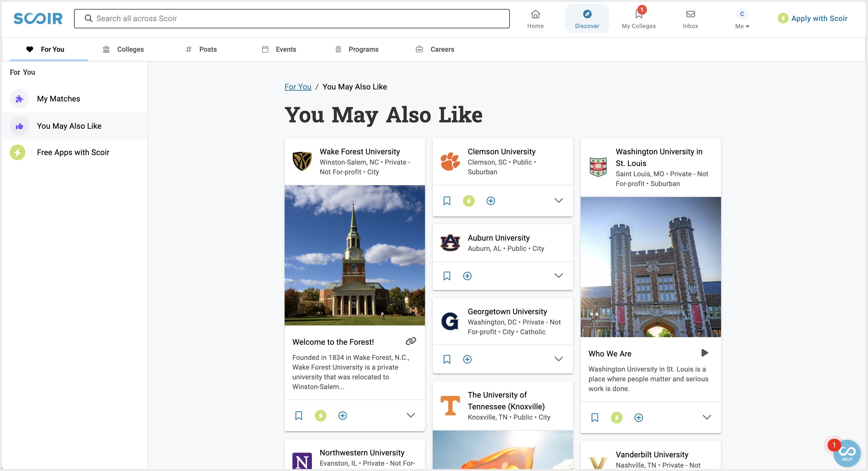Open University of Tennessee (Knoxville) title

506,401
